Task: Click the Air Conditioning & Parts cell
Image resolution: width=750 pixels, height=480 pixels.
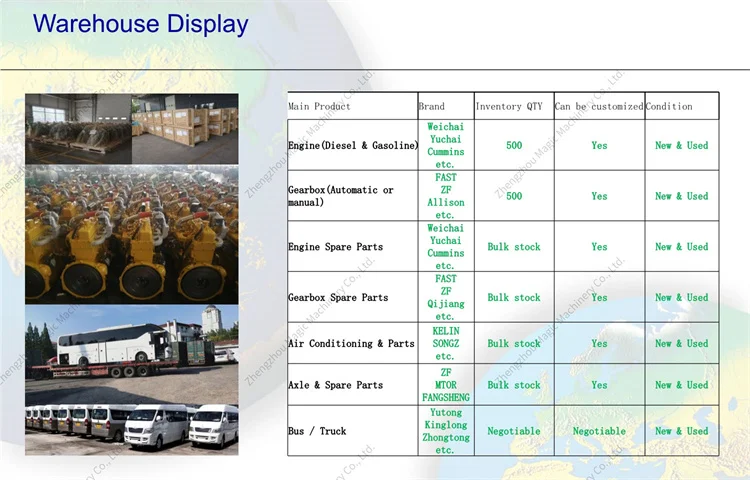Action: 351,344
